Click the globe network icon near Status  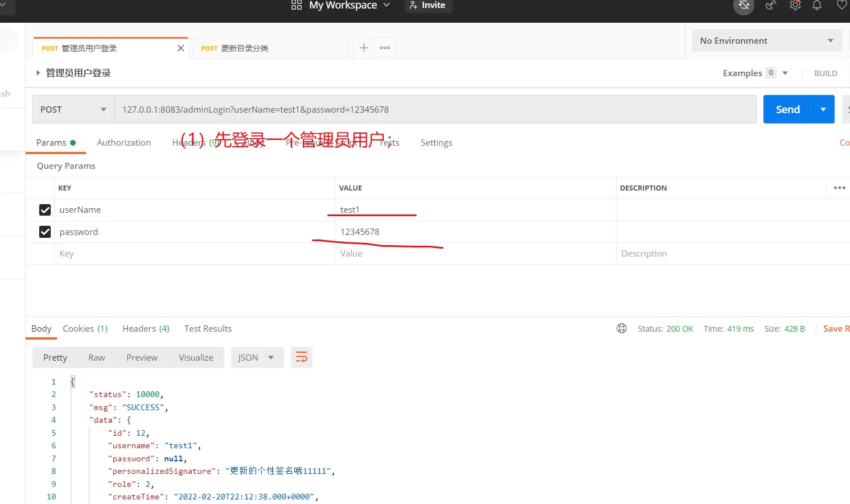(x=622, y=328)
